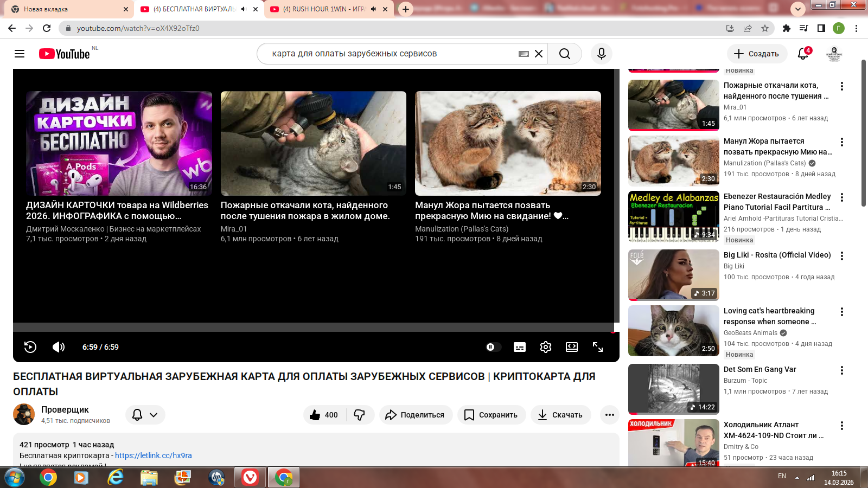868x488 pixels.
Task: Open Chrome side panel button
Action: pos(821,28)
